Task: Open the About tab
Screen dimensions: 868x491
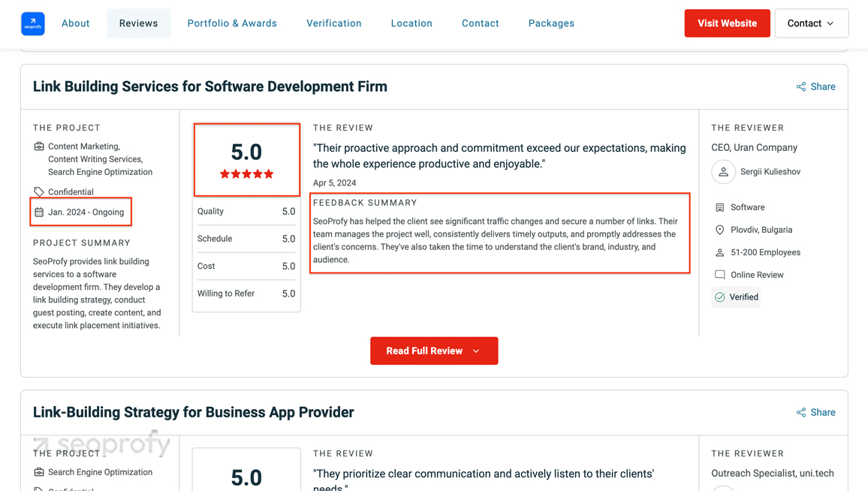Action: pyautogui.click(x=75, y=23)
